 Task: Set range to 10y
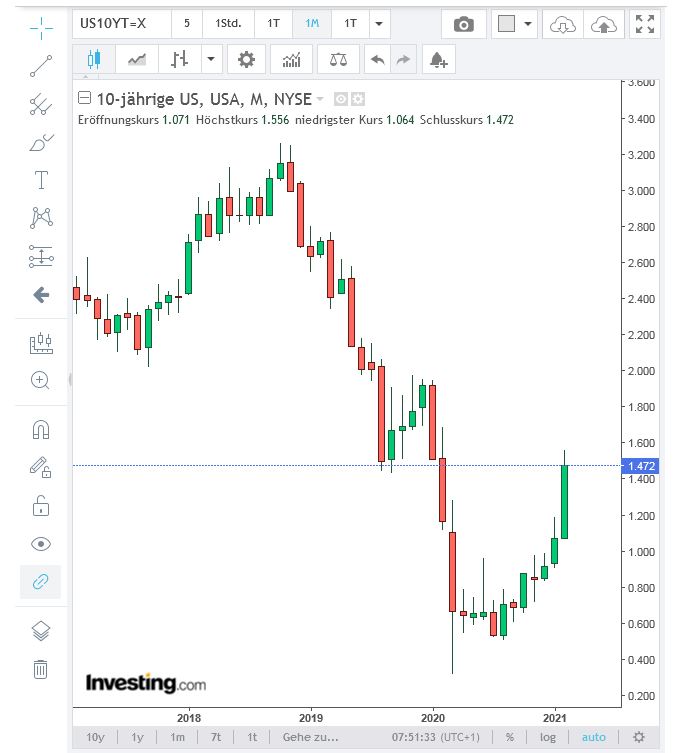[x=95, y=738]
